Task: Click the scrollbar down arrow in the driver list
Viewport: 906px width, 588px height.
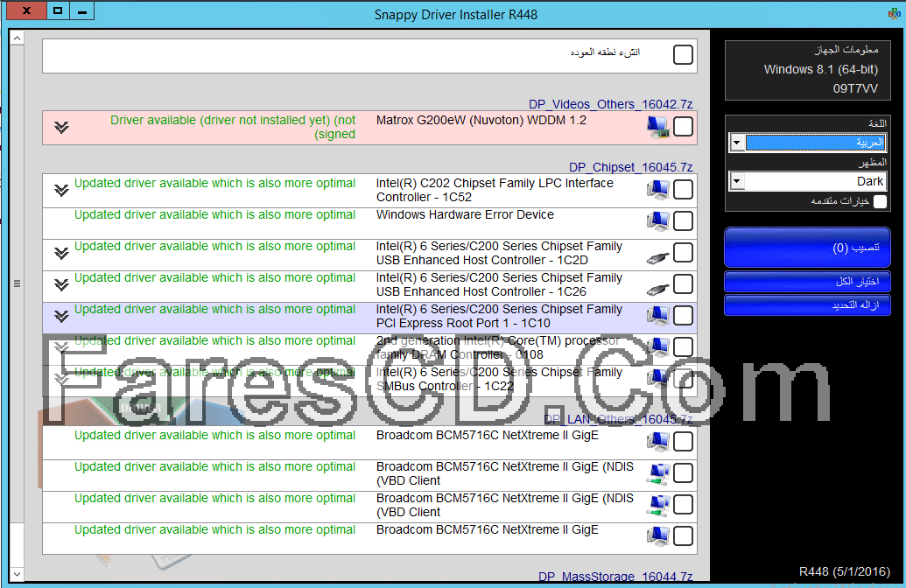Action: tap(17, 574)
